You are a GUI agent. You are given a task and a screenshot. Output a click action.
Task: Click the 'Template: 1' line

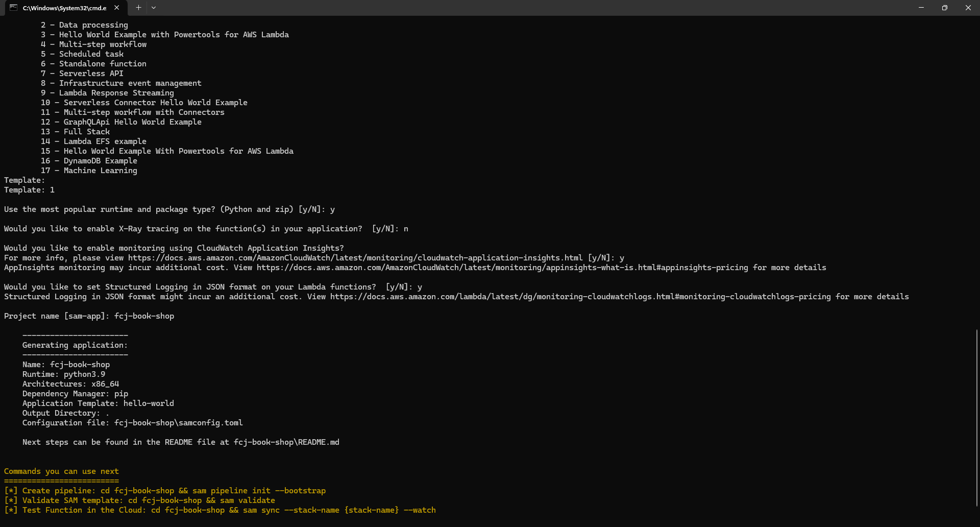click(29, 190)
